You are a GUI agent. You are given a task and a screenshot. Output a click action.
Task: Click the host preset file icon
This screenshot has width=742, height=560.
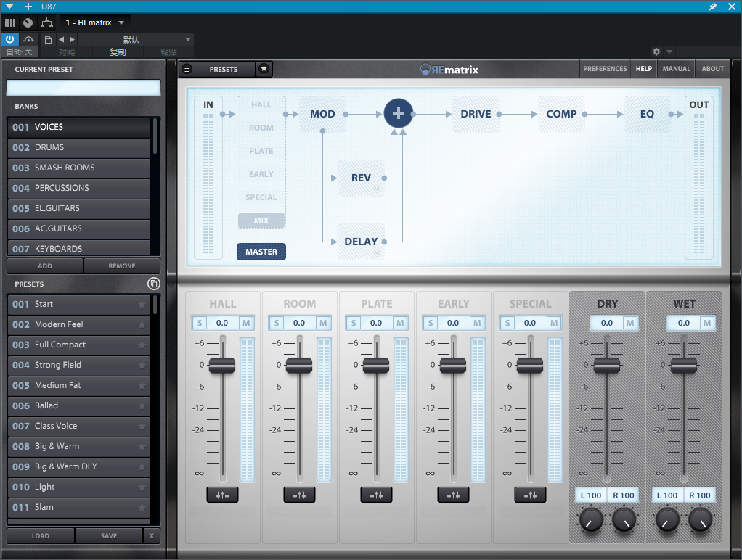48,40
